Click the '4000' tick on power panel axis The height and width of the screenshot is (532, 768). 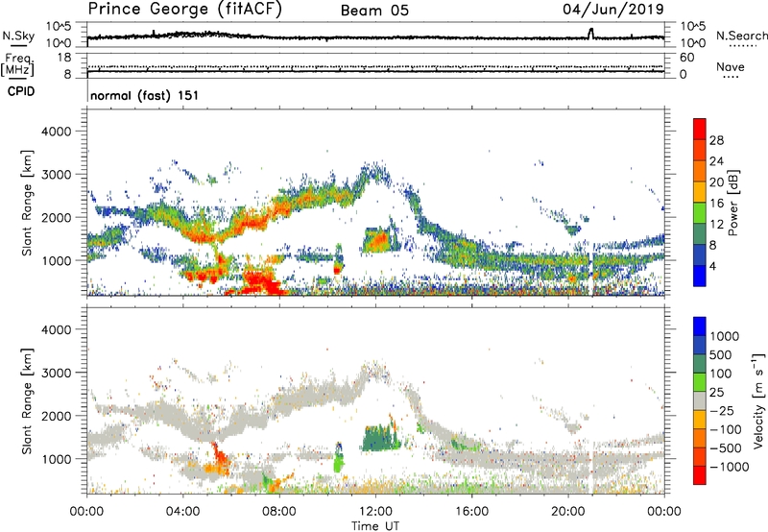click(56, 132)
